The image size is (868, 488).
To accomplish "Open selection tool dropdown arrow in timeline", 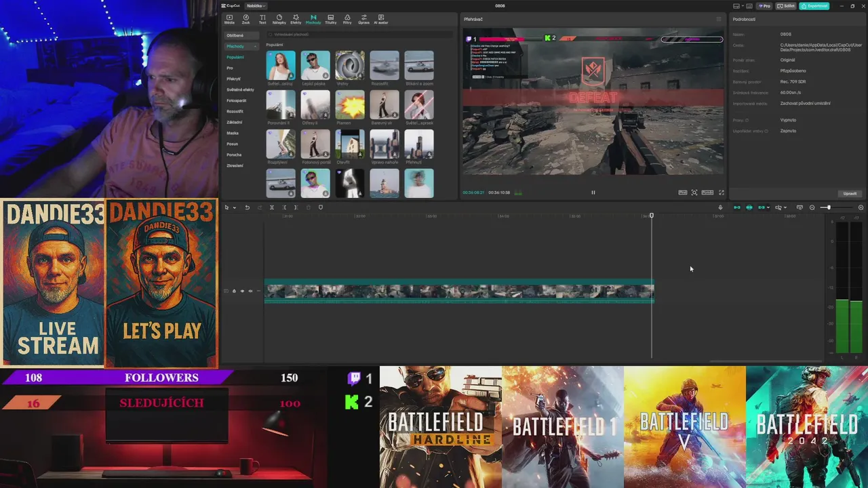I will pyautogui.click(x=235, y=207).
